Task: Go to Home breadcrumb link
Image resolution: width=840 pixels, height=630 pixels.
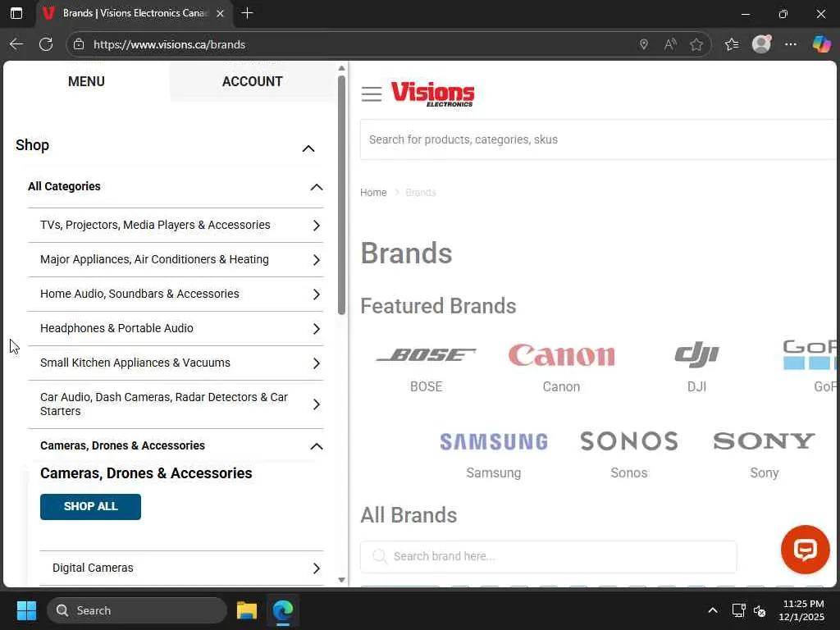Action: tap(373, 192)
